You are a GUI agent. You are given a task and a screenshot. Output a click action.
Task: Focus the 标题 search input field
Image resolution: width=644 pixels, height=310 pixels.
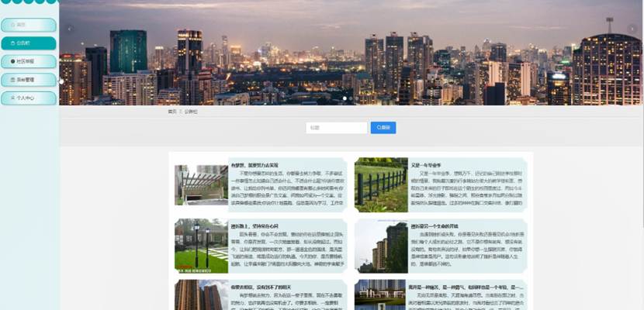click(x=337, y=128)
